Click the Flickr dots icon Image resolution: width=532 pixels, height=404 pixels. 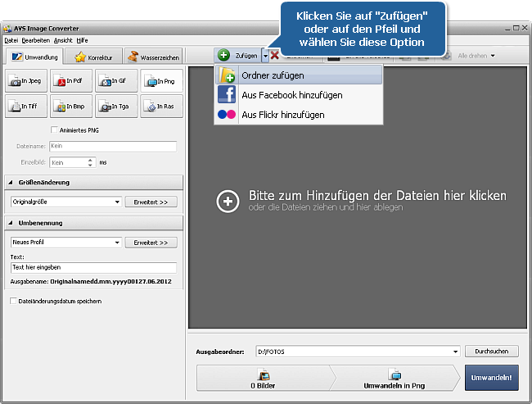coord(227,114)
